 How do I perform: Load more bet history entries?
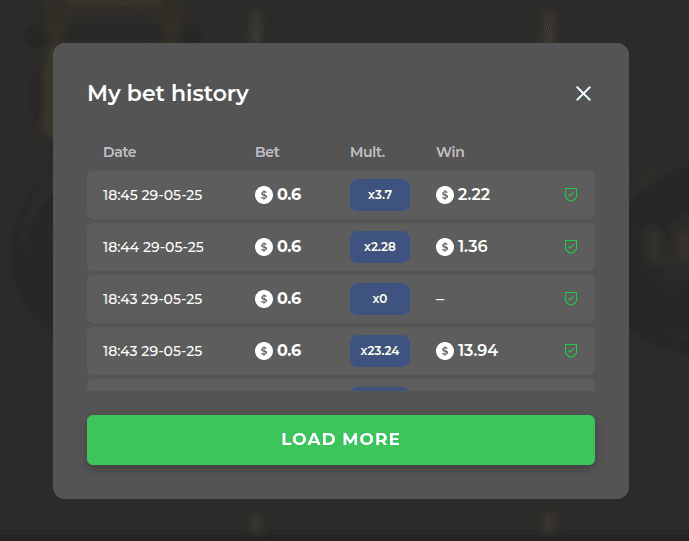click(341, 440)
